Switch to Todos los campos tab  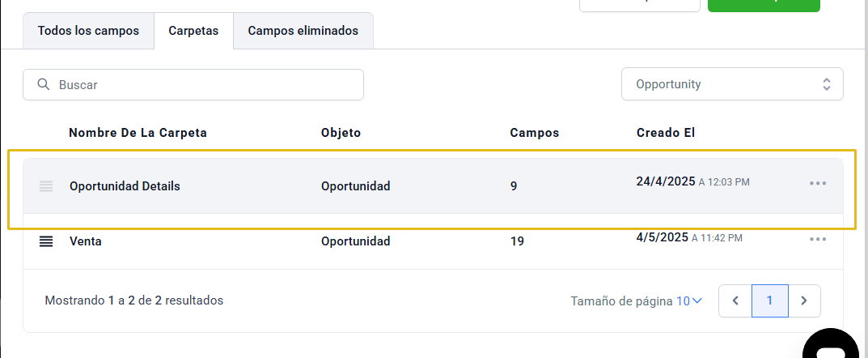88,31
